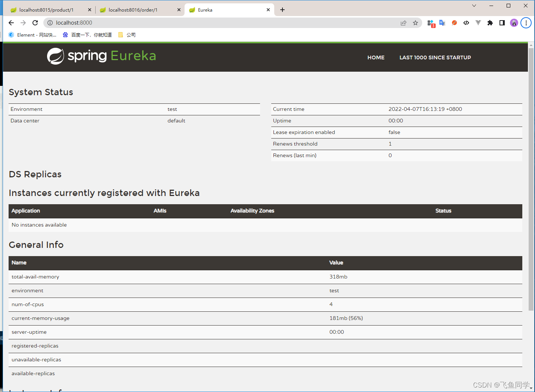The height and width of the screenshot is (392, 535).
Task: Click the Spring Eureka logo
Action: (102, 56)
